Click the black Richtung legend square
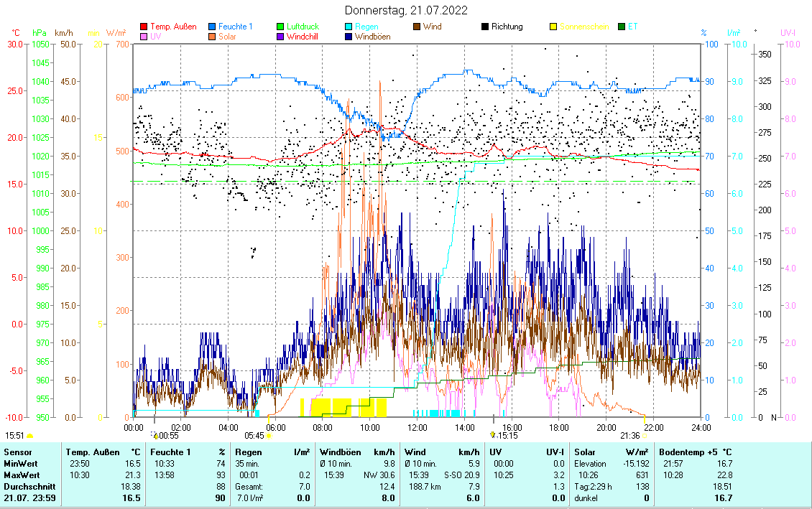812x509 pixels. pyautogui.click(x=485, y=27)
